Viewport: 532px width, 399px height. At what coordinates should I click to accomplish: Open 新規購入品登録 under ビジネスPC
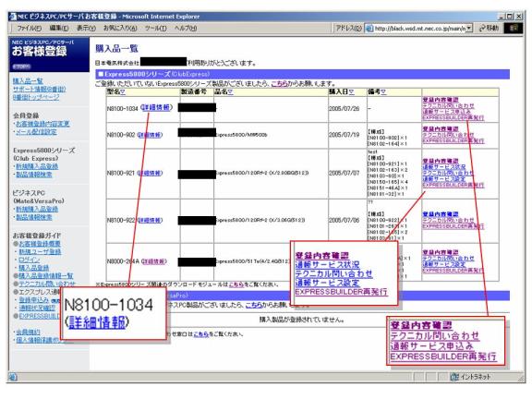[x=37, y=209]
